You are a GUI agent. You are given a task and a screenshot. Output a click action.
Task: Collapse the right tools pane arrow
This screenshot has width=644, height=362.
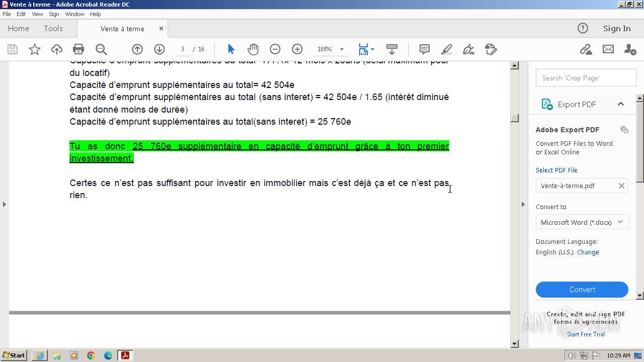[x=523, y=204]
